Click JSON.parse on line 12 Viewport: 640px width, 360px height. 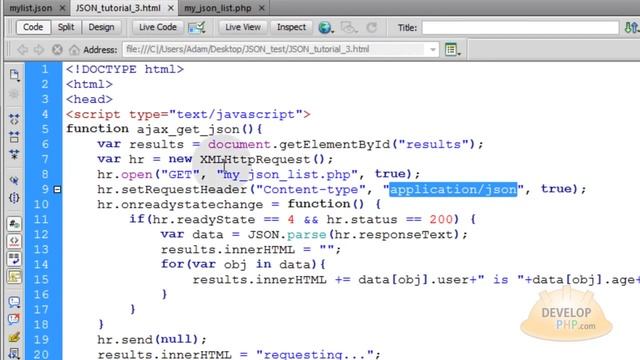[x=287, y=235]
